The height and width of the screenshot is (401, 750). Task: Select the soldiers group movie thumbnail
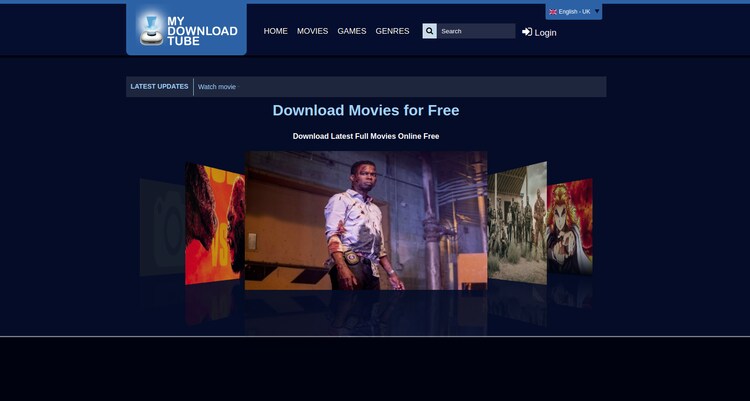[x=517, y=223]
